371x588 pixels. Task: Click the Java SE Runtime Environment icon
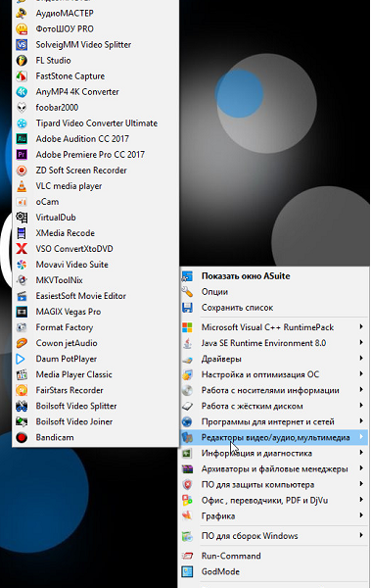click(x=187, y=343)
